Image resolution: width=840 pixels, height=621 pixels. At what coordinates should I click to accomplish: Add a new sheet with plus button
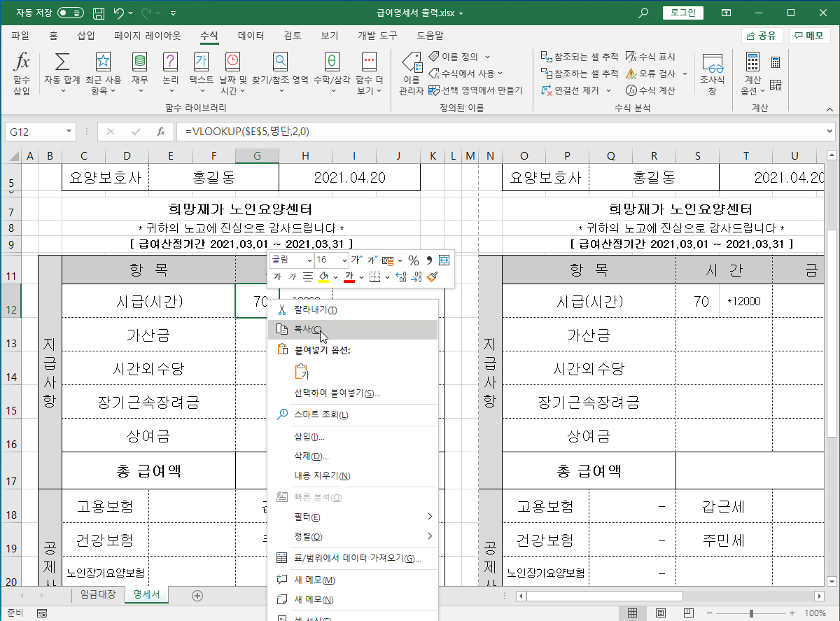coord(197,595)
